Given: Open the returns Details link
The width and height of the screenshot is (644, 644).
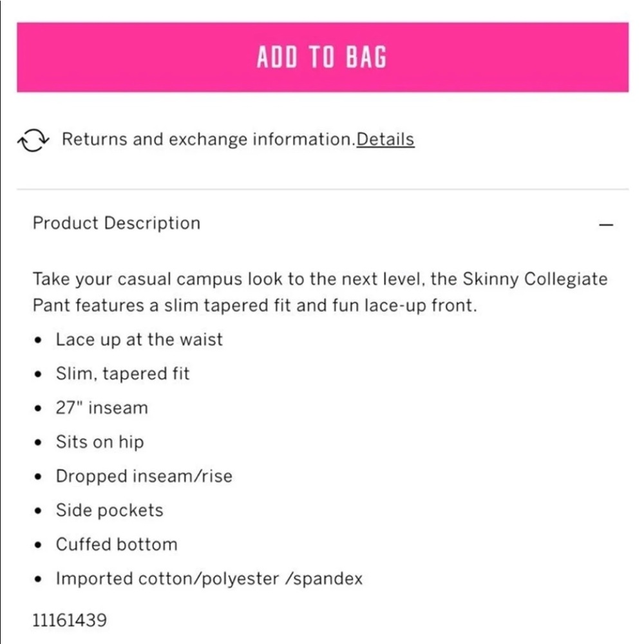Looking at the screenshot, I should (x=385, y=139).
